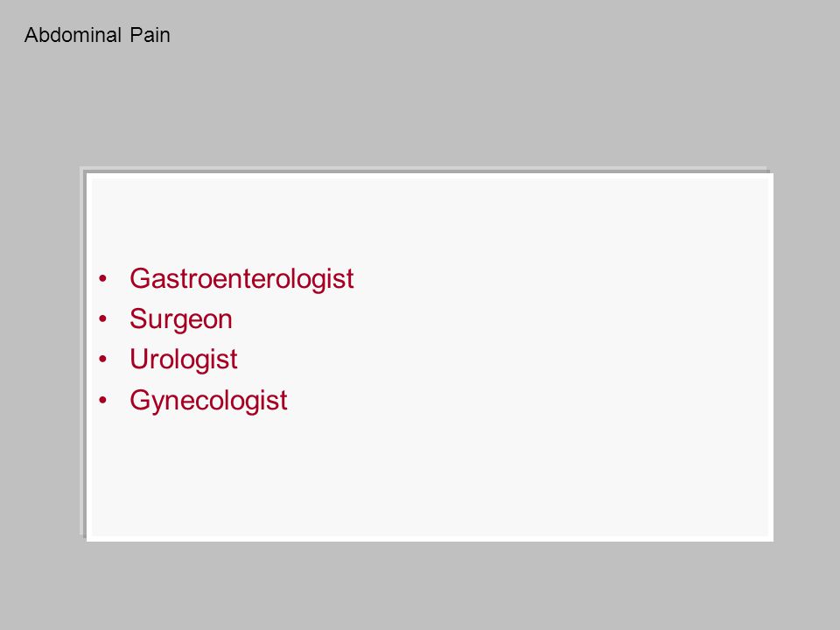
Task: Click the word Pain in the title
Action: (x=150, y=35)
